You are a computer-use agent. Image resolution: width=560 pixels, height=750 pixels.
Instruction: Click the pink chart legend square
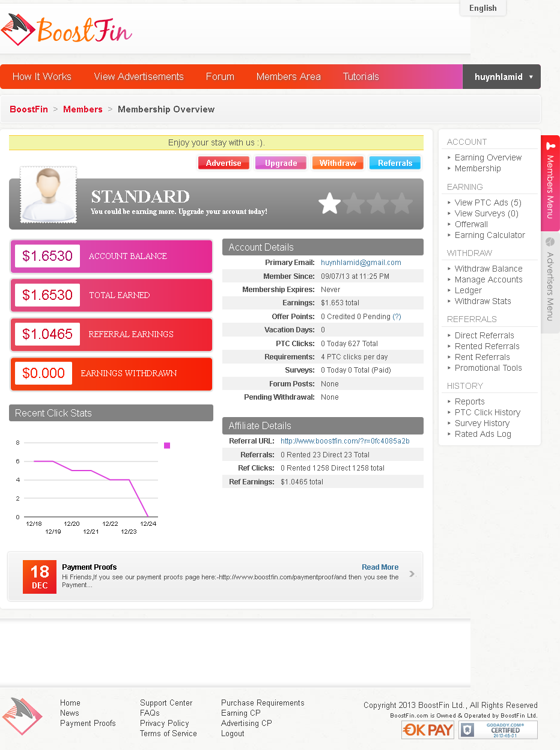point(167,445)
